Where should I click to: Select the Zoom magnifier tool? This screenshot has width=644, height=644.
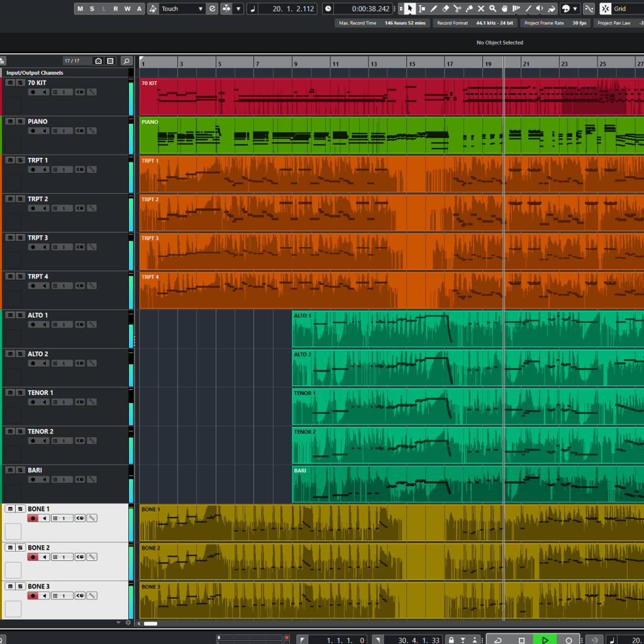492,8
